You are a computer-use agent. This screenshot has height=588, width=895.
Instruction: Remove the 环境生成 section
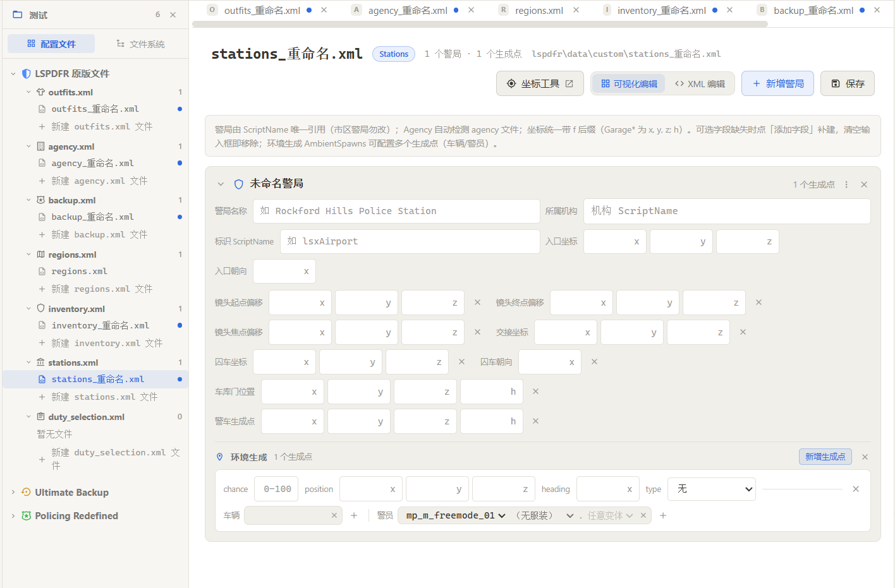point(865,457)
